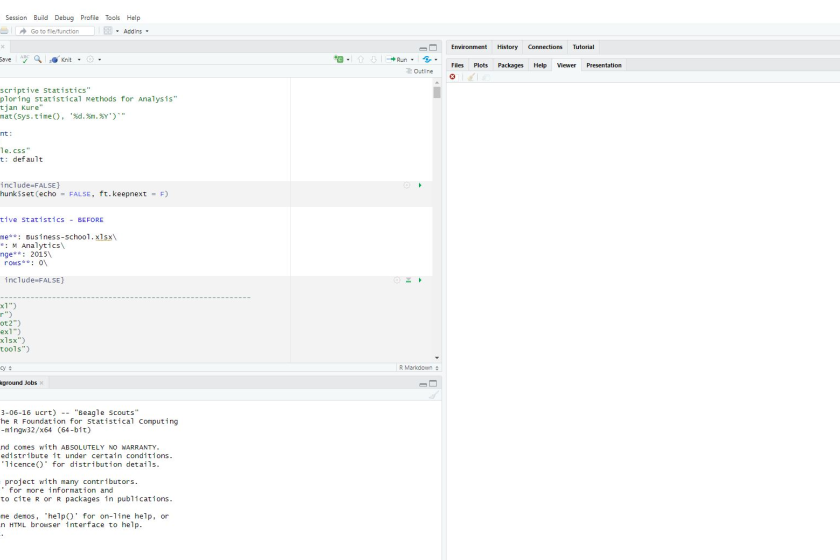840x560 pixels.
Task: Knit the current R Markdown document
Action: tap(64, 59)
